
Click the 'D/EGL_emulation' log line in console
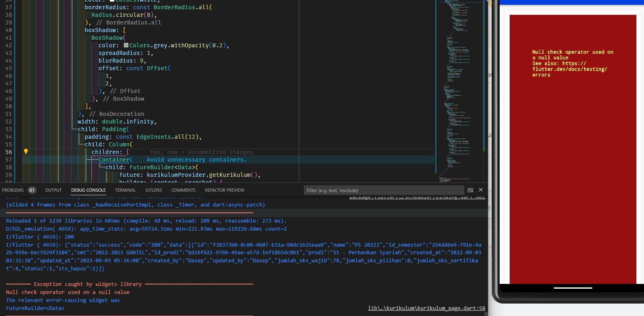[x=146, y=229]
